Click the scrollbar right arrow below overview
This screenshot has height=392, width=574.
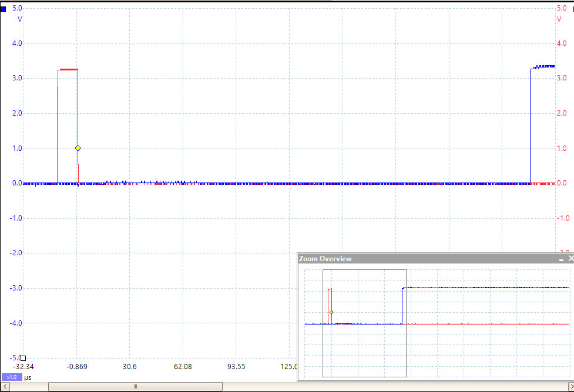(569, 387)
